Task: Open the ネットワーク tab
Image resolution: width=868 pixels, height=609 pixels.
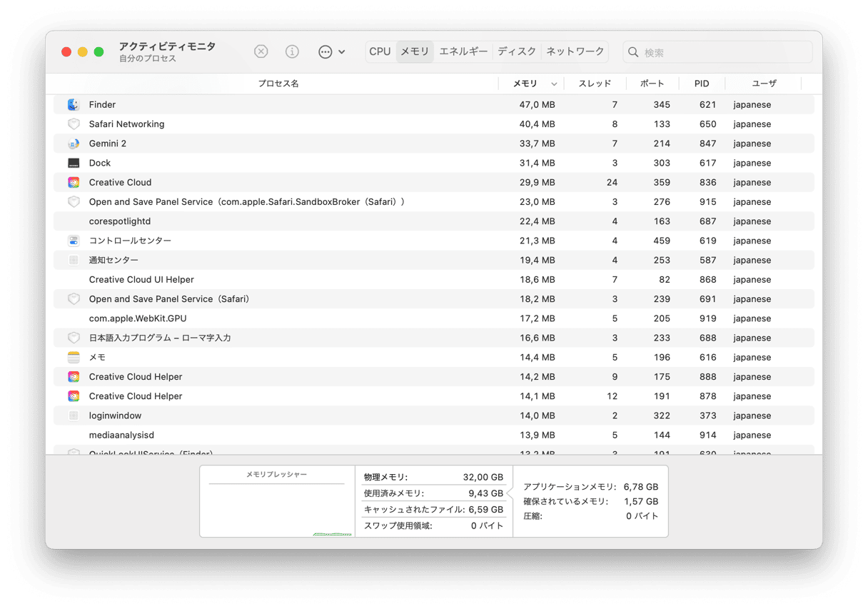Action: click(575, 51)
